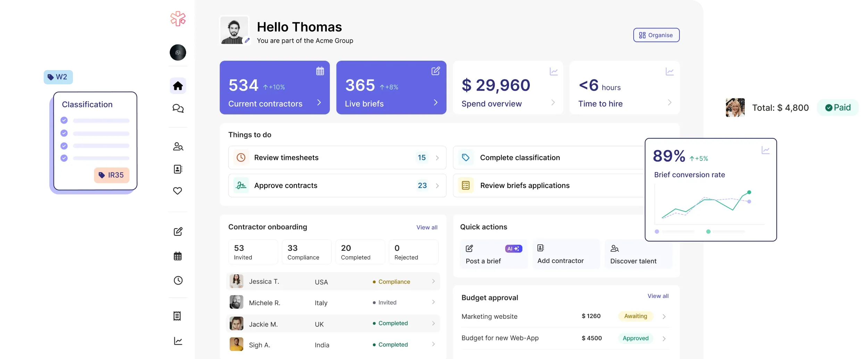Open invoices via the receipt icon in sidebar
Screen dimensions: 868x359
point(178,316)
